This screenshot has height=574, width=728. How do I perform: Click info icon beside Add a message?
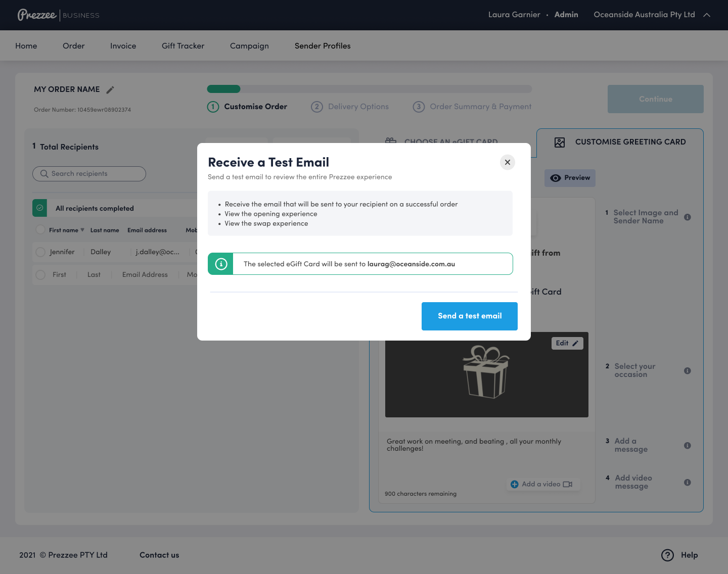click(688, 446)
